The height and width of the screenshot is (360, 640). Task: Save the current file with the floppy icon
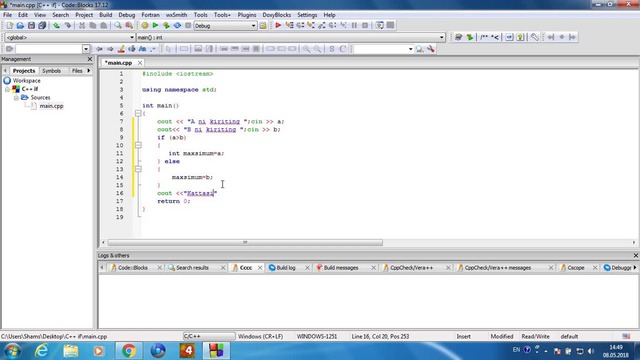tap(31, 25)
